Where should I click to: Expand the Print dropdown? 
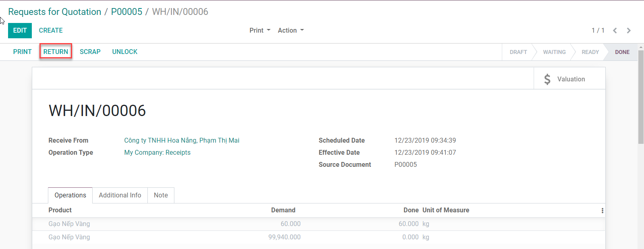coord(260,31)
